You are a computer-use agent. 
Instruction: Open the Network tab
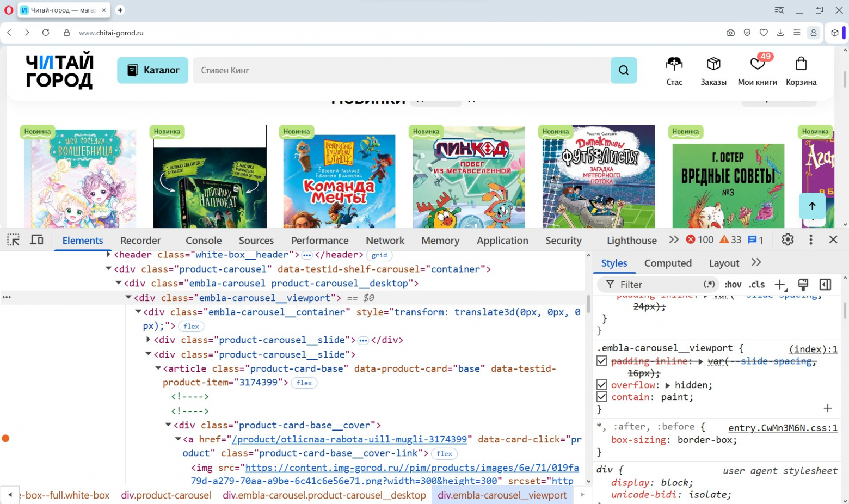(x=385, y=241)
